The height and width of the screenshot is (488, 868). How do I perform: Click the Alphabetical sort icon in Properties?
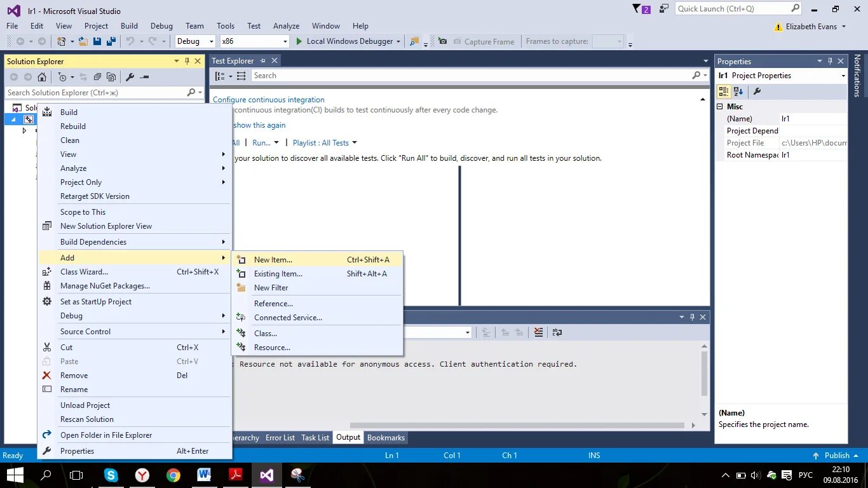738,91
